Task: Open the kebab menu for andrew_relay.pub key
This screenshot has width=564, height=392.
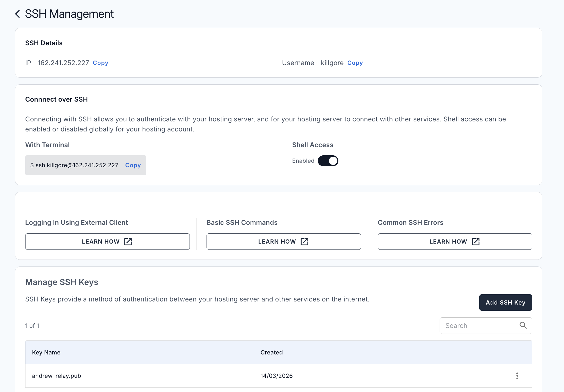Action: [517, 376]
